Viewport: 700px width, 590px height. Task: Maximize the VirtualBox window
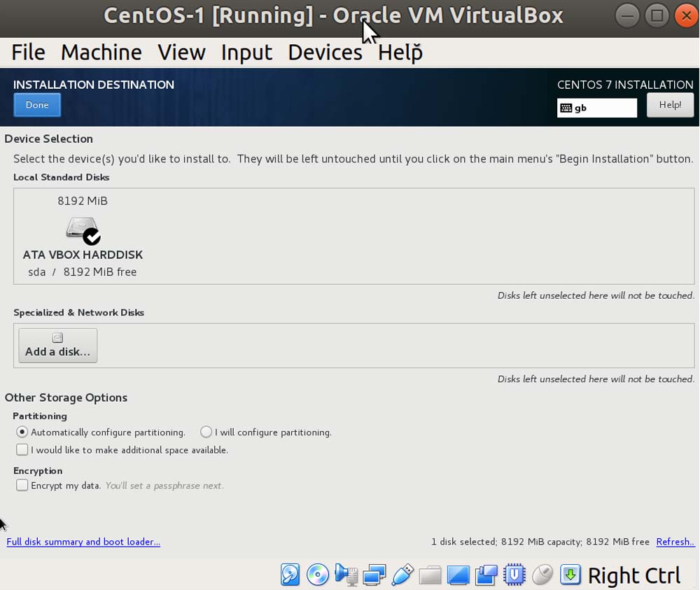(657, 16)
